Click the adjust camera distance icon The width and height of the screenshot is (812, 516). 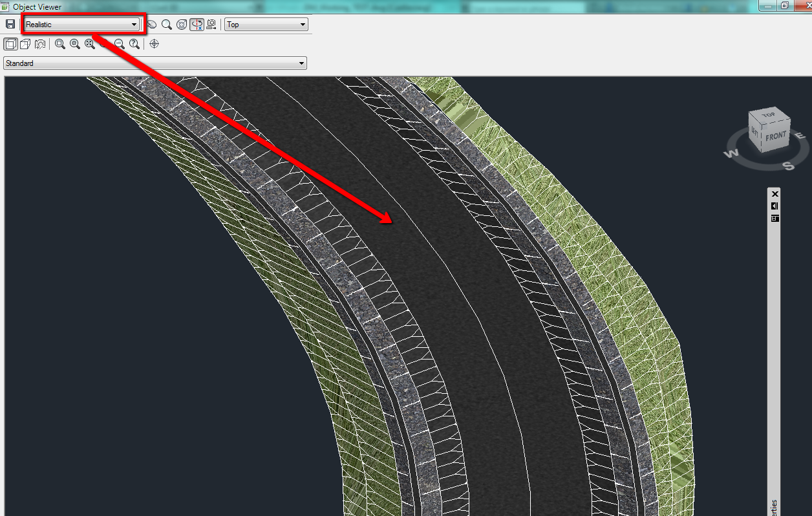coord(211,24)
